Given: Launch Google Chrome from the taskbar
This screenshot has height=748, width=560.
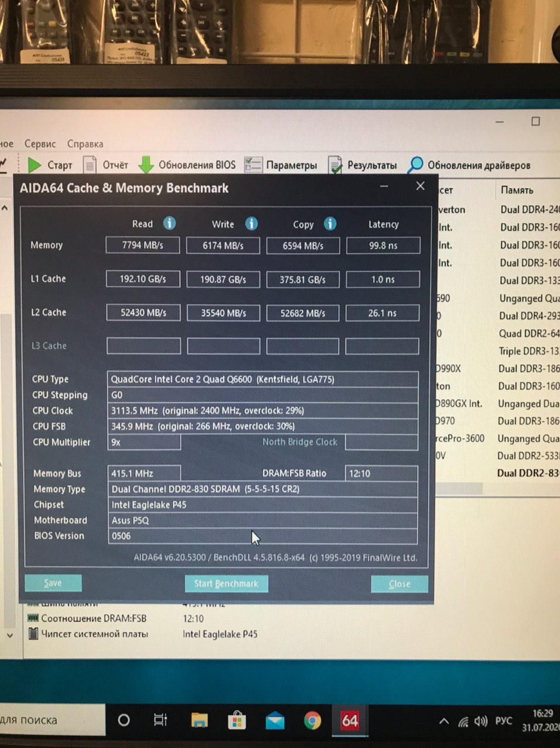Looking at the screenshot, I should (x=312, y=720).
